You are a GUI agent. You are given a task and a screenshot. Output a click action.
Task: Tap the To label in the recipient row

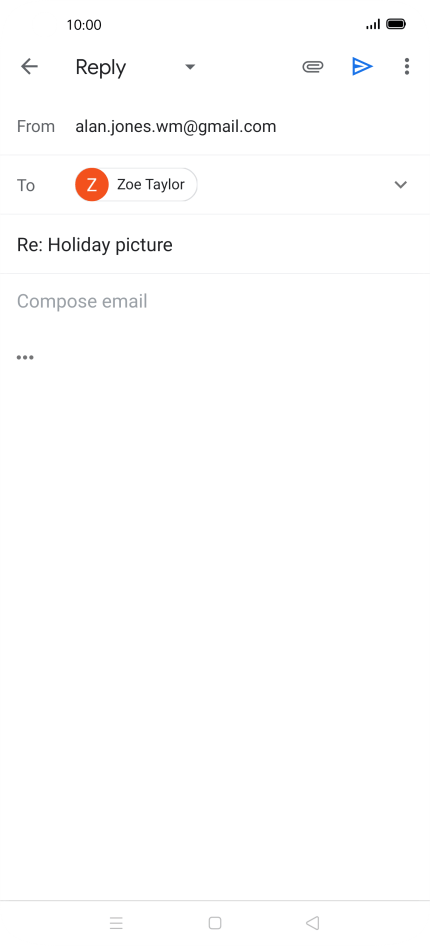click(x=26, y=185)
